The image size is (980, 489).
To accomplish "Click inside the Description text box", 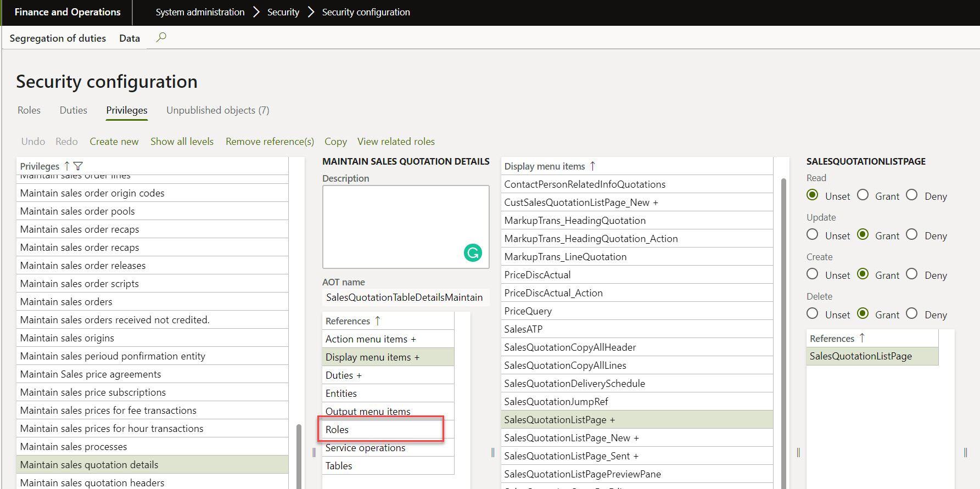I will pyautogui.click(x=395, y=225).
